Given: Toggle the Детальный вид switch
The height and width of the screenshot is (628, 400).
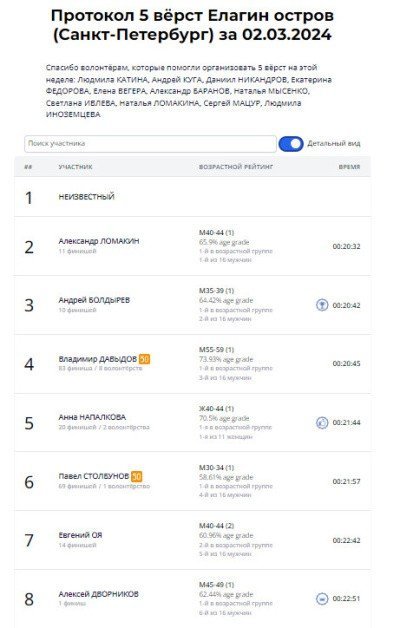Looking at the screenshot, I should click(x=291, y=144).
